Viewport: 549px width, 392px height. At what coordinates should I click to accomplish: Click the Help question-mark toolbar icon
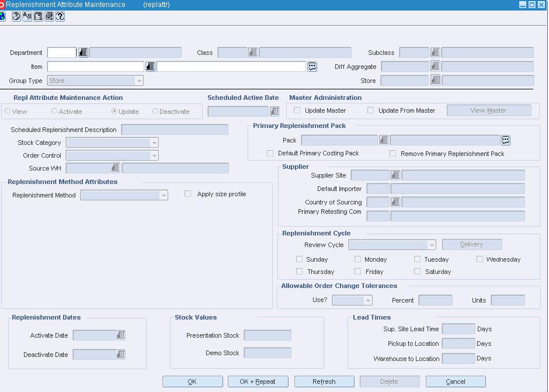(x=59, y=16)
